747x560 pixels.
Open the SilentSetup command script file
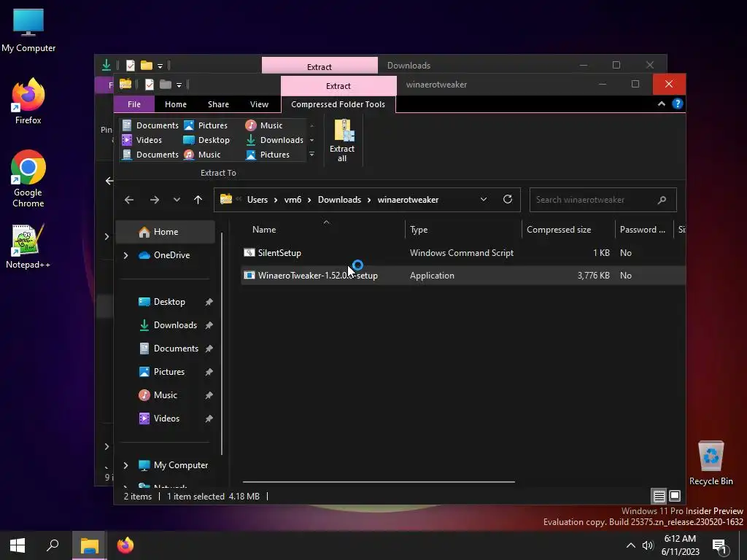tap(279, 253)
